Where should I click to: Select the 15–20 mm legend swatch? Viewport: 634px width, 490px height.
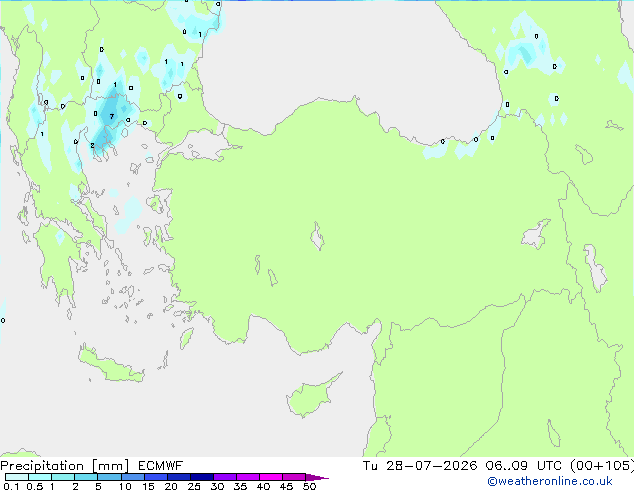(156, 477)
